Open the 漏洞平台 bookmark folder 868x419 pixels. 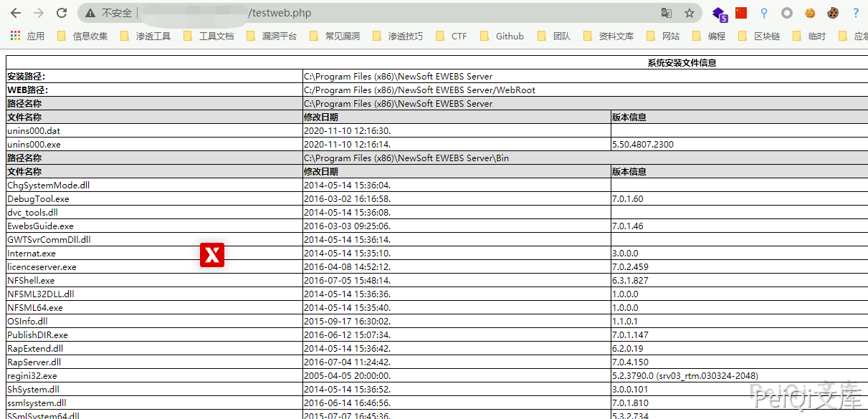272,36
